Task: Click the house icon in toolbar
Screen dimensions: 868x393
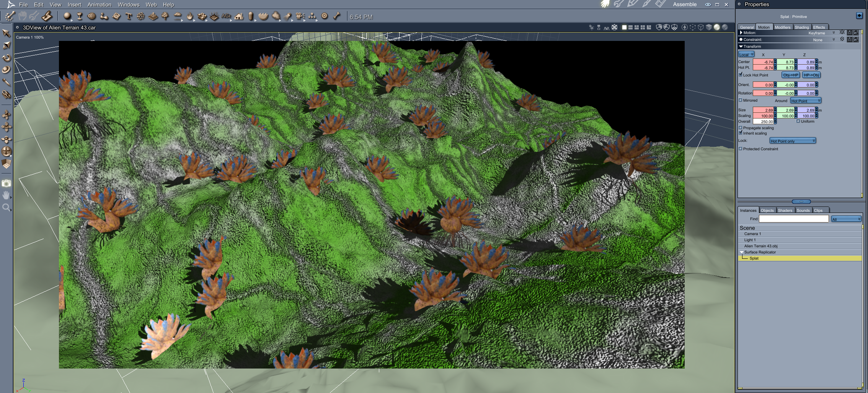Action: (x=239, y=16)
